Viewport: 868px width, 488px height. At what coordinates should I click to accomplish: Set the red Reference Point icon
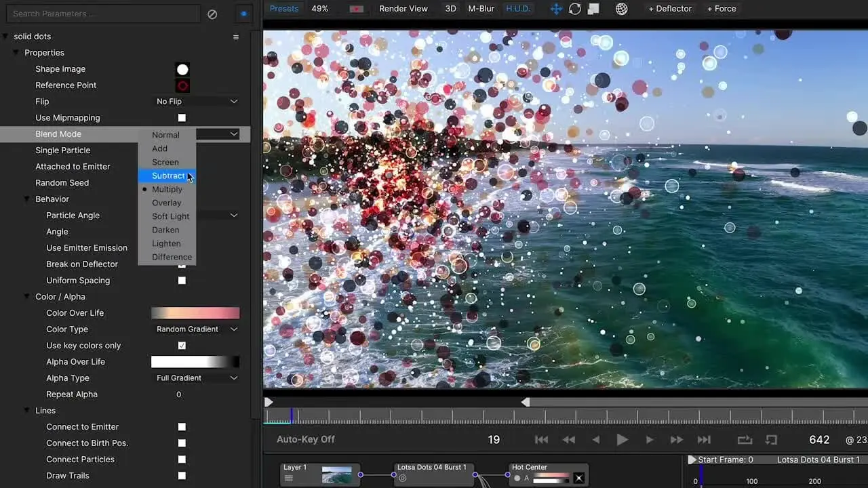(182, 85)
